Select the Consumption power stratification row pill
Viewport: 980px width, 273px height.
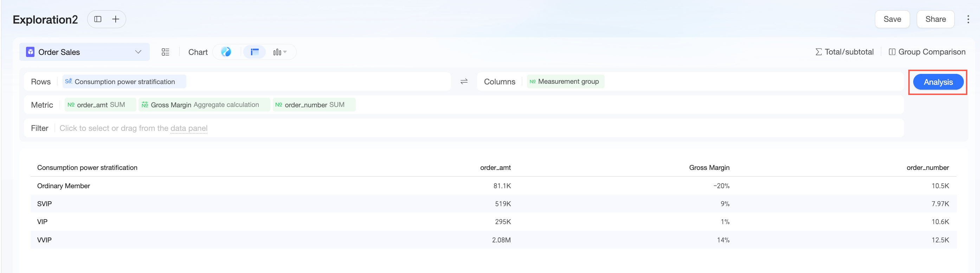pyautogui.click(x=124, y=82)
